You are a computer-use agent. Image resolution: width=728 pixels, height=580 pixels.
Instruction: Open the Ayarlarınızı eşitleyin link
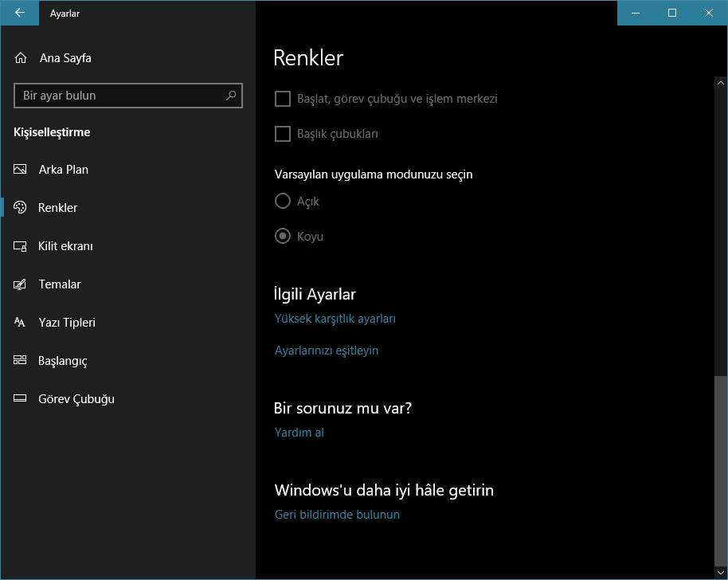(x=327, y=351)
